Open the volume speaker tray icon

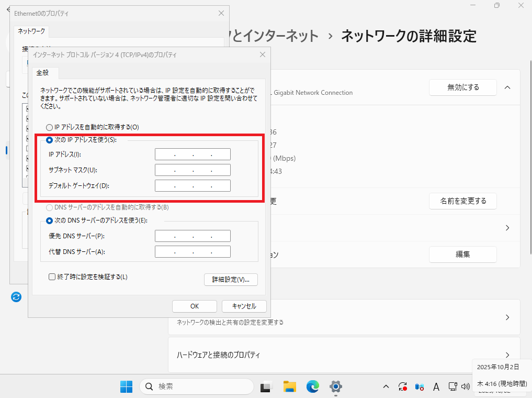click(x=466, y=387)
